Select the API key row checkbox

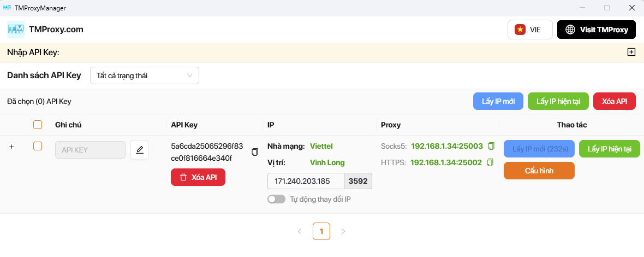tap(38, 146)
